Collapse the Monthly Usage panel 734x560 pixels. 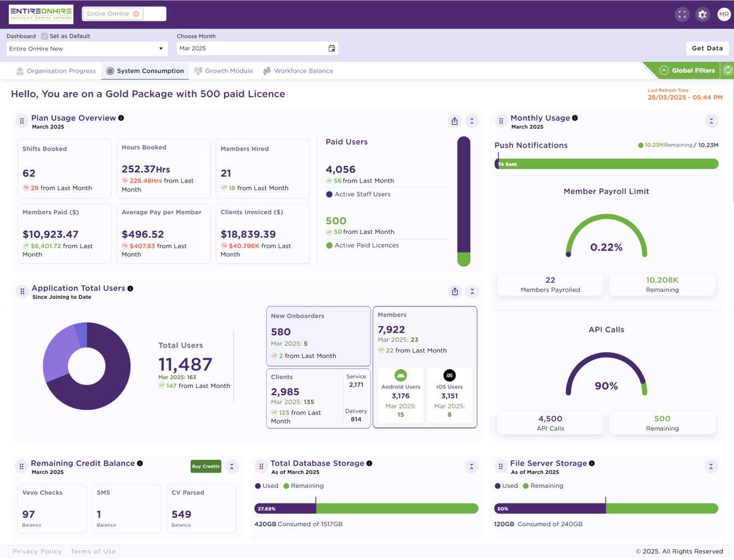point(712,121)
